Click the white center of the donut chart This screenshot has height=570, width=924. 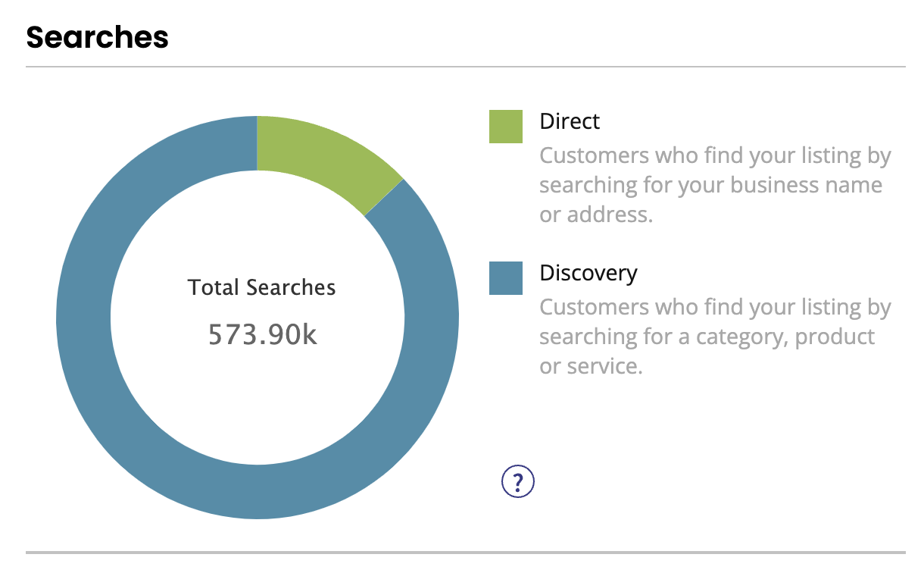(258, 394)
